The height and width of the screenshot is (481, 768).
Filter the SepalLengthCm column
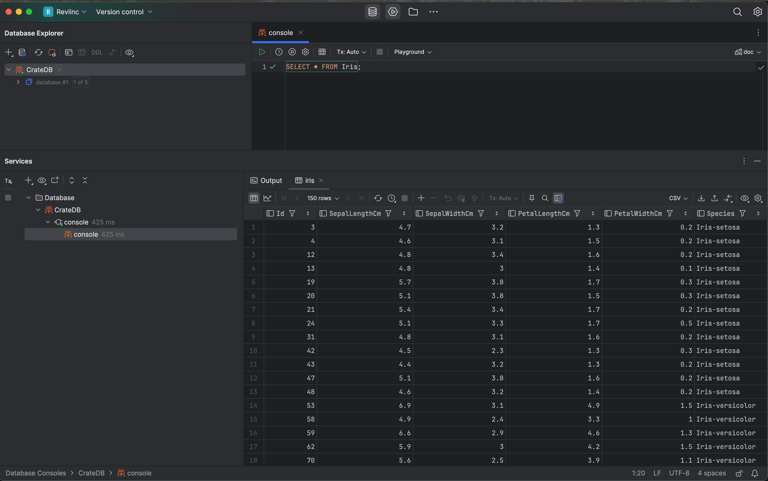(x=388, y=214)
